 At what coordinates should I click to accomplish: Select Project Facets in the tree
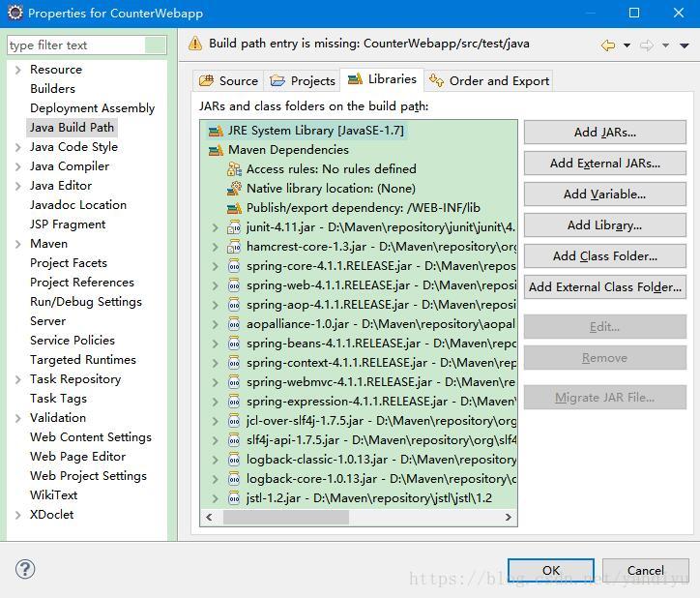pos(69,263)
